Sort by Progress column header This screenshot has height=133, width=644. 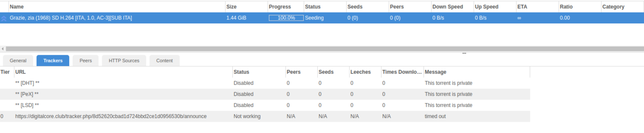click(x=280, y=7)
